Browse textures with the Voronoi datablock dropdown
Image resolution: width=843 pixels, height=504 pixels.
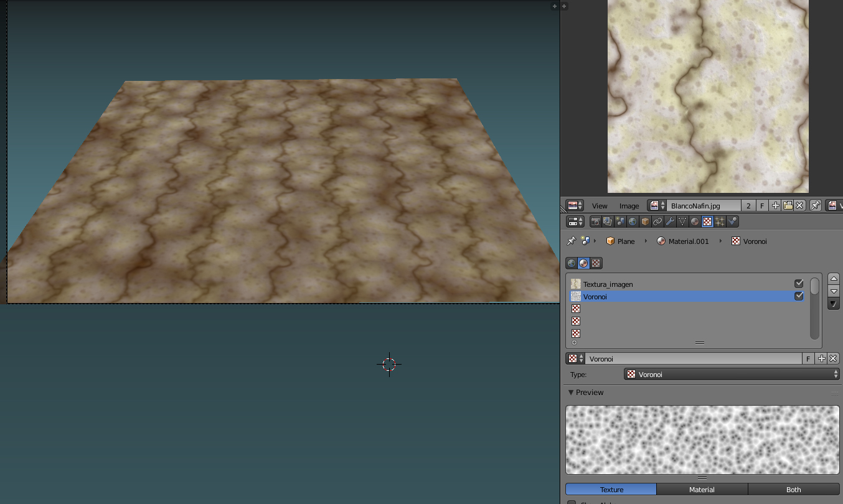tap(575, 358)
